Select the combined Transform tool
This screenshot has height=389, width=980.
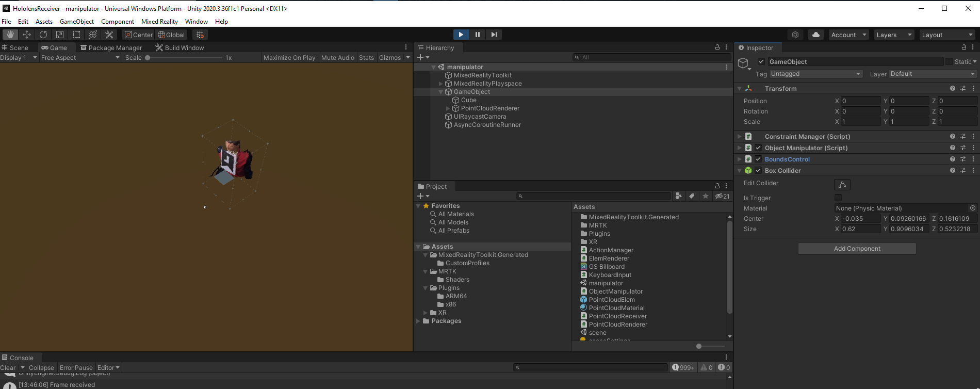point(93,35)
